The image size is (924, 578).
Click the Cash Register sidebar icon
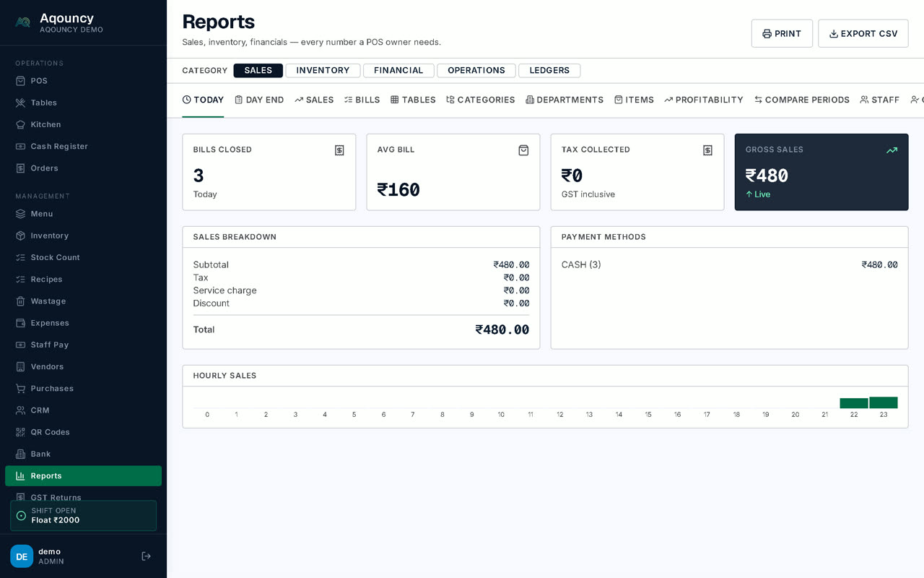point(20,146)
